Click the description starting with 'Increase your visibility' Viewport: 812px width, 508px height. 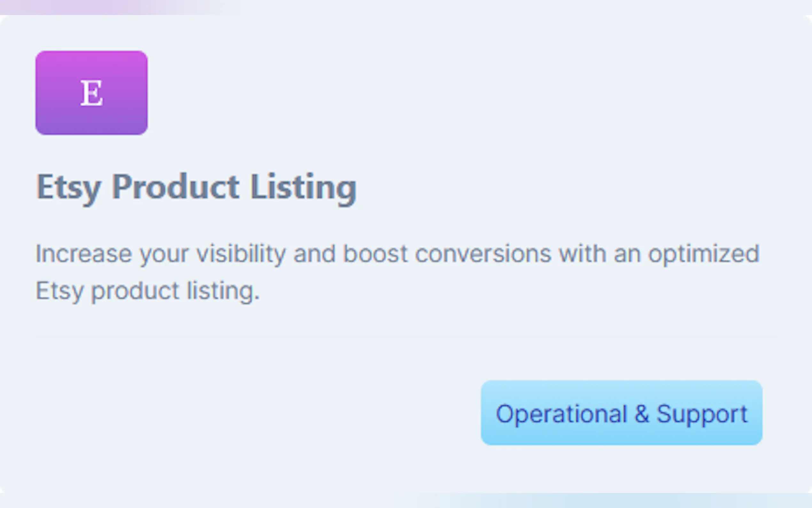coord(397,254)
